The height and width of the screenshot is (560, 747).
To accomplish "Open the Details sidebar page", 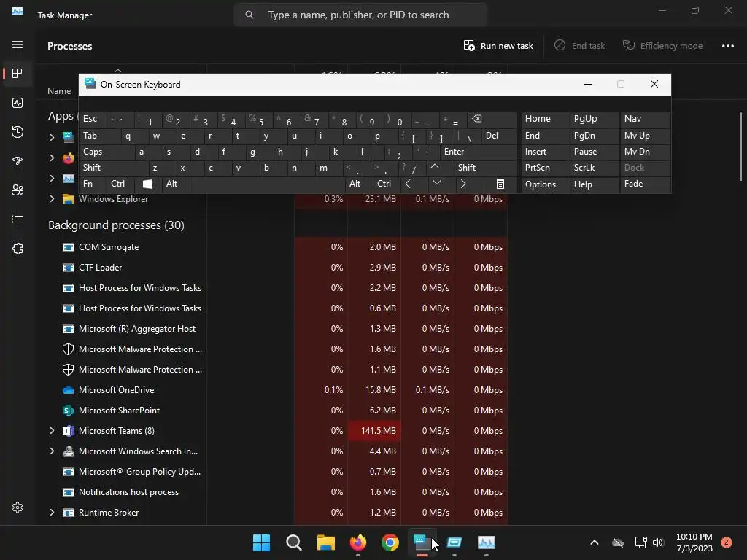I will (18, 219).
